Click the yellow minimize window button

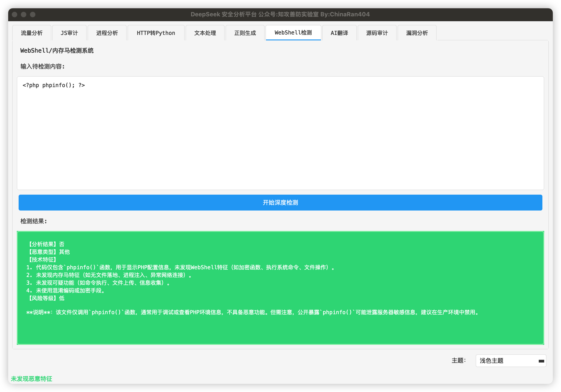tap(24, 15)
